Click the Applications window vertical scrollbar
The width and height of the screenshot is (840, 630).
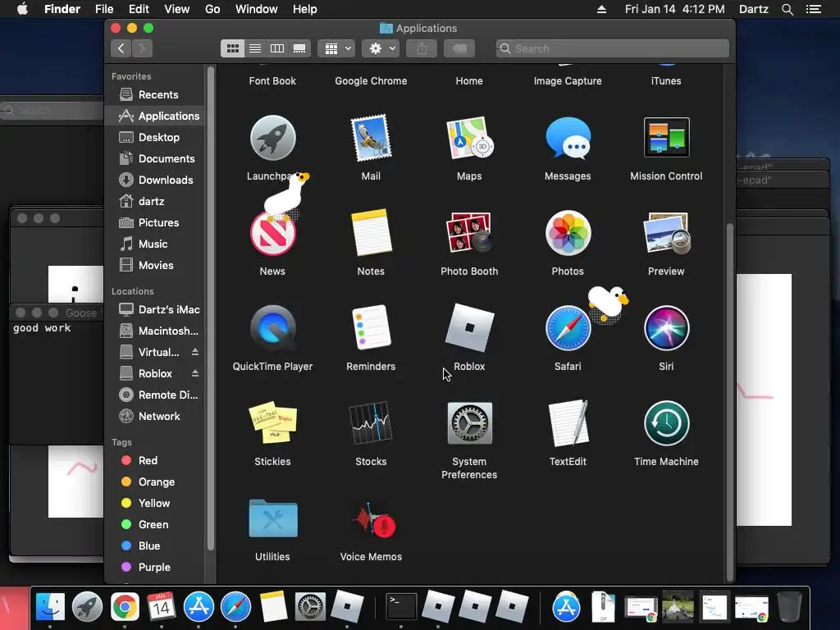point(729,402)
